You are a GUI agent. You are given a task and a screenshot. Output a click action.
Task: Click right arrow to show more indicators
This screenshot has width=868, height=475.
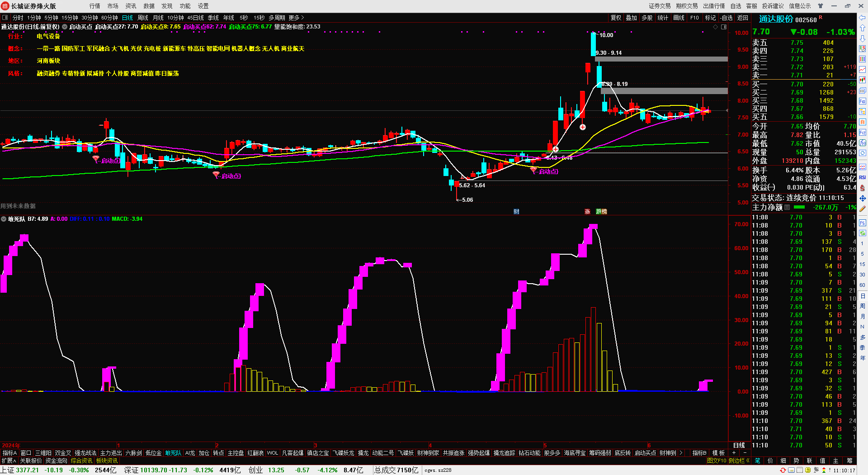click(681, 453)
